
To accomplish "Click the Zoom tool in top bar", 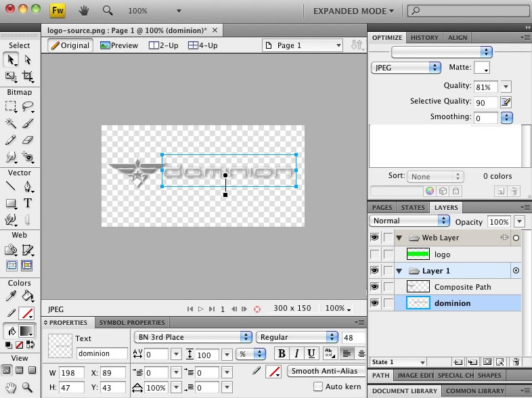I will 108,11.
